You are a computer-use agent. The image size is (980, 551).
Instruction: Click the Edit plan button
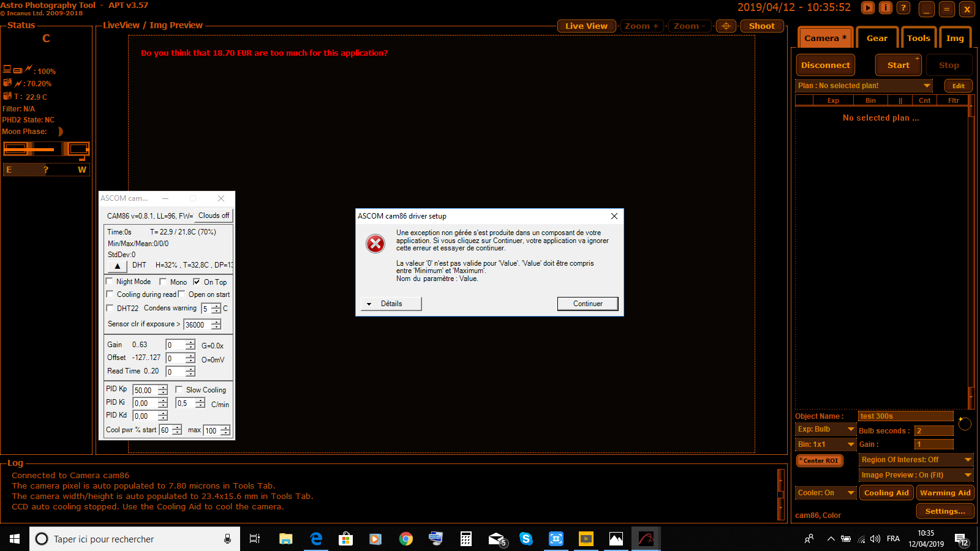pos(959,86)
